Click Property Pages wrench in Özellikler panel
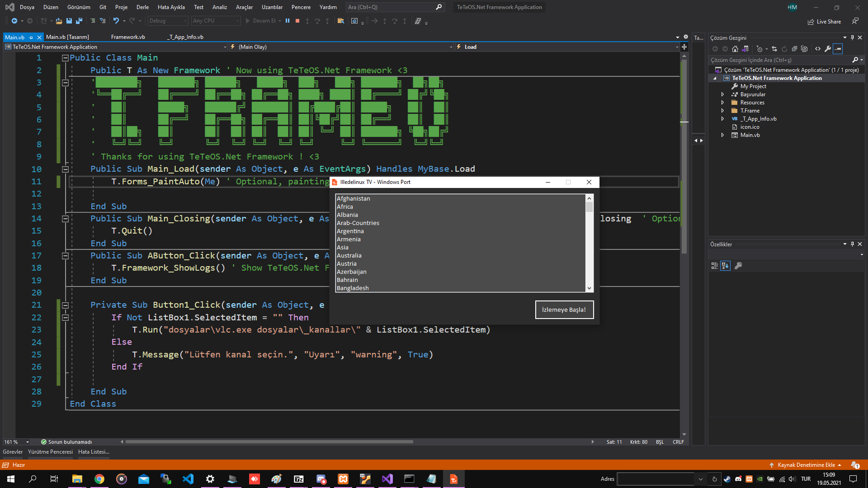The height and width of the screenshot is (488, 868). (x=738, y=266)
